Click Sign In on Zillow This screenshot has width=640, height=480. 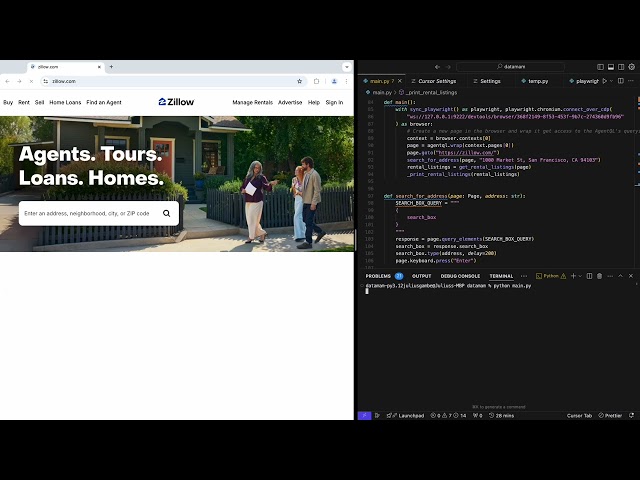tap(334, 102)
